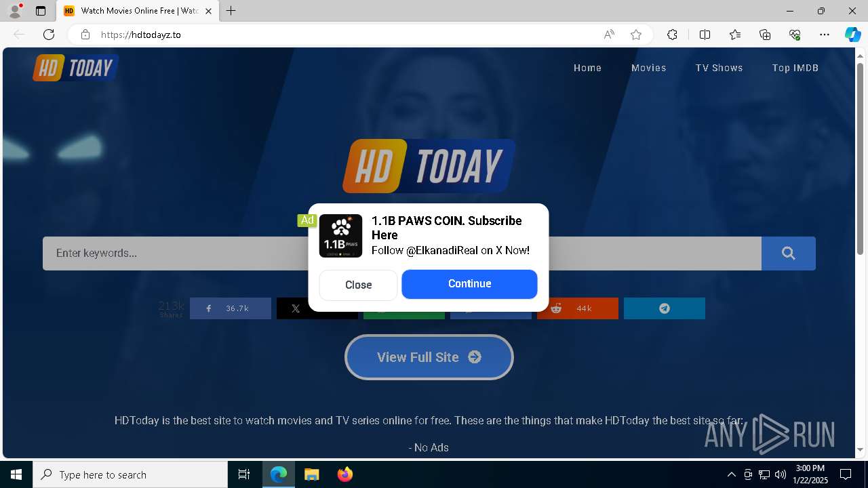Image resolution: width=868 pixels, height=488 pixels.
Task: Open the tab actions menu icon
Action: point(41,11)
